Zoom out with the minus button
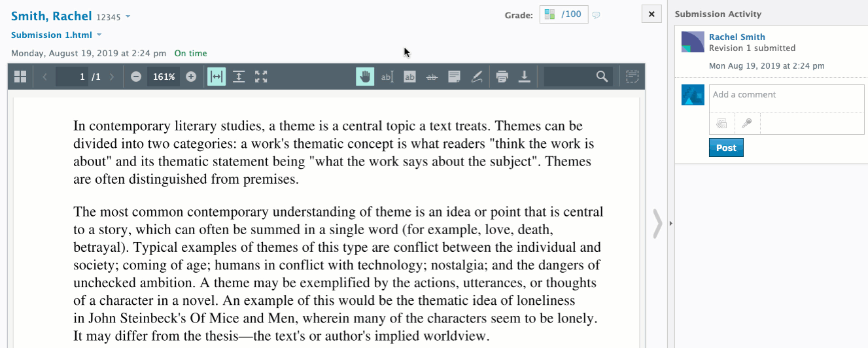The image size is (868, 348). click(x=136, y=77)
